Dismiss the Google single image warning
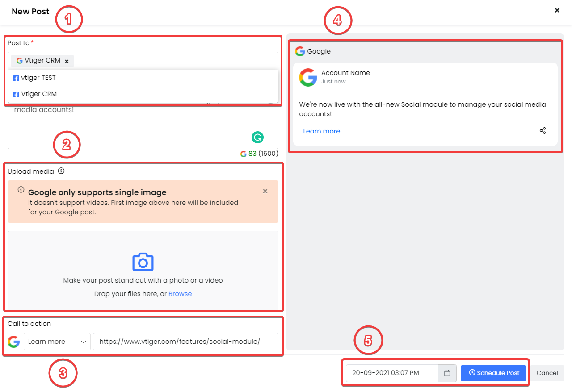The image size is (572, 392). click(x=265, y=191)
